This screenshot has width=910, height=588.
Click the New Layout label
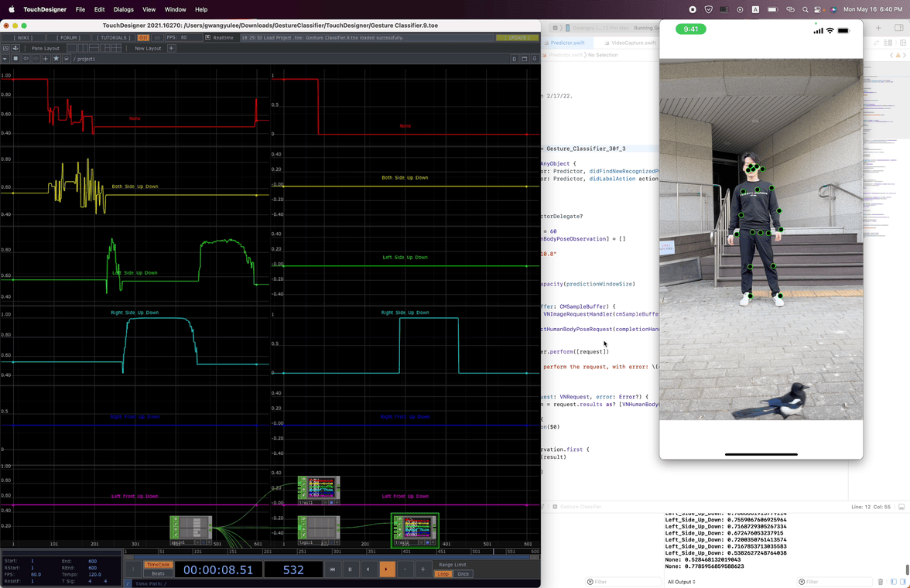(148, 48)
